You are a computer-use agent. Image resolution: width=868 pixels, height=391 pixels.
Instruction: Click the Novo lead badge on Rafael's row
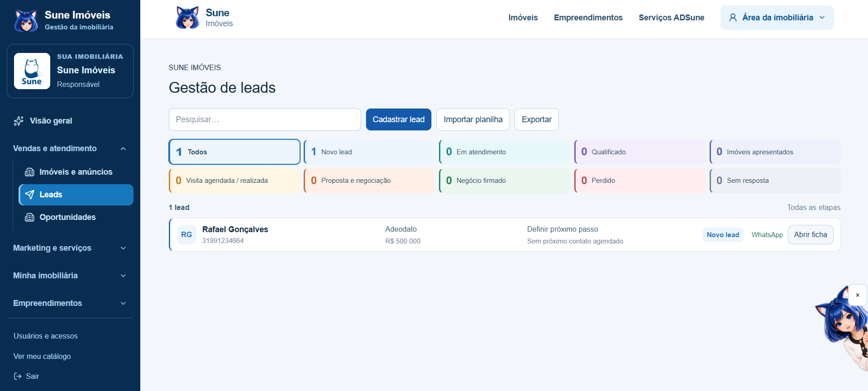click(723, 235)
